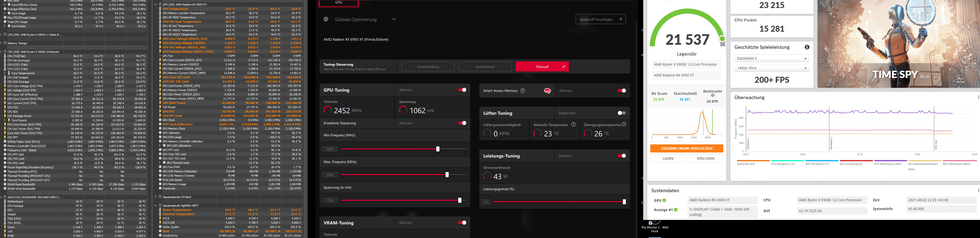
Task: Click the Min Frequenz slider handle
Action: tap(437, 149)
